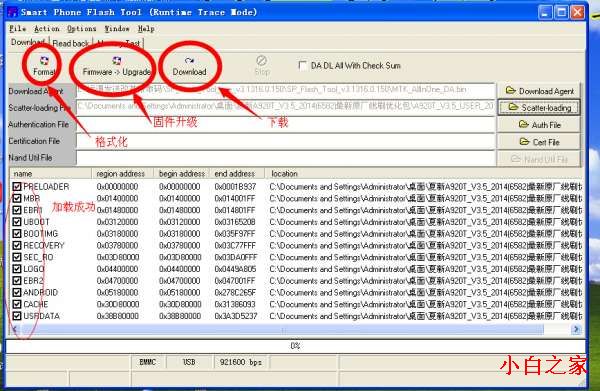Select the 0x0001B937 end address cell
The width and height of the screenshot is (600, 391).
coord(235,187)
